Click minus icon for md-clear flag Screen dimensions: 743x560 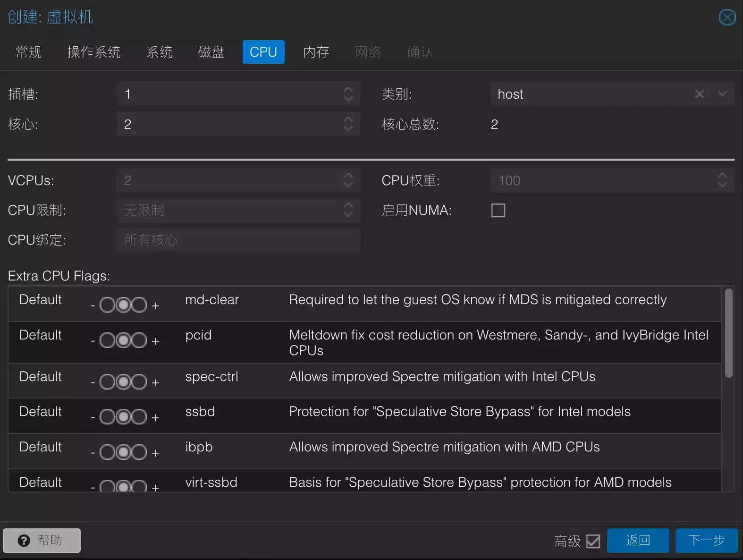click(93, 306)
